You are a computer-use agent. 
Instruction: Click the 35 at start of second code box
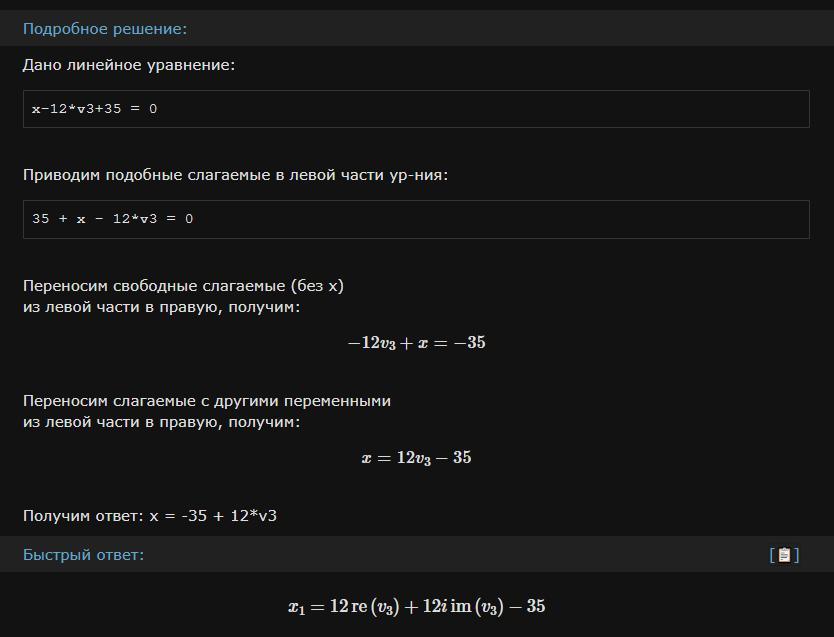(x=40, y=219)
